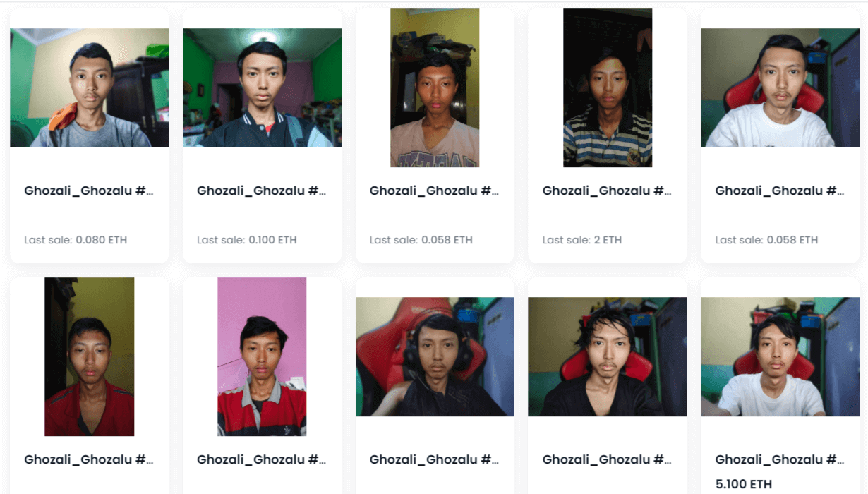The width and height of the screenshot is (868, 494).
Task: Click the title of the 0.080 ETH card
Action: pyautogui.click(x=89, y=191)
